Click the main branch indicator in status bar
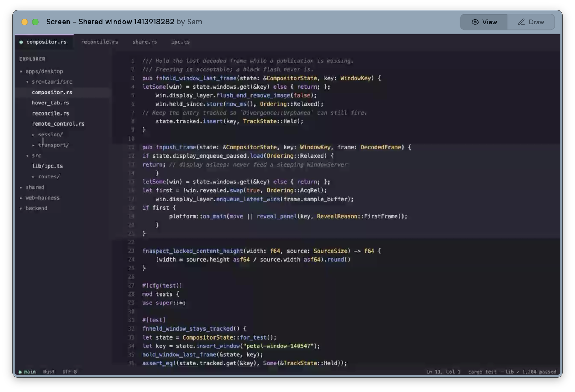The width and height of the screenshot is (575, 392). pyautogui.click(x=27, y=372)
